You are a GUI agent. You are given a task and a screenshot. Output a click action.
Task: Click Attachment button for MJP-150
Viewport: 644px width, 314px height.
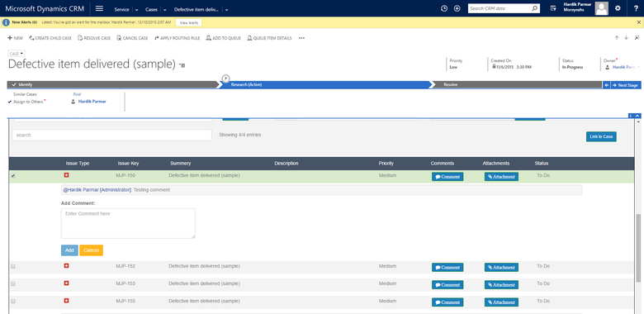(501, 177)
